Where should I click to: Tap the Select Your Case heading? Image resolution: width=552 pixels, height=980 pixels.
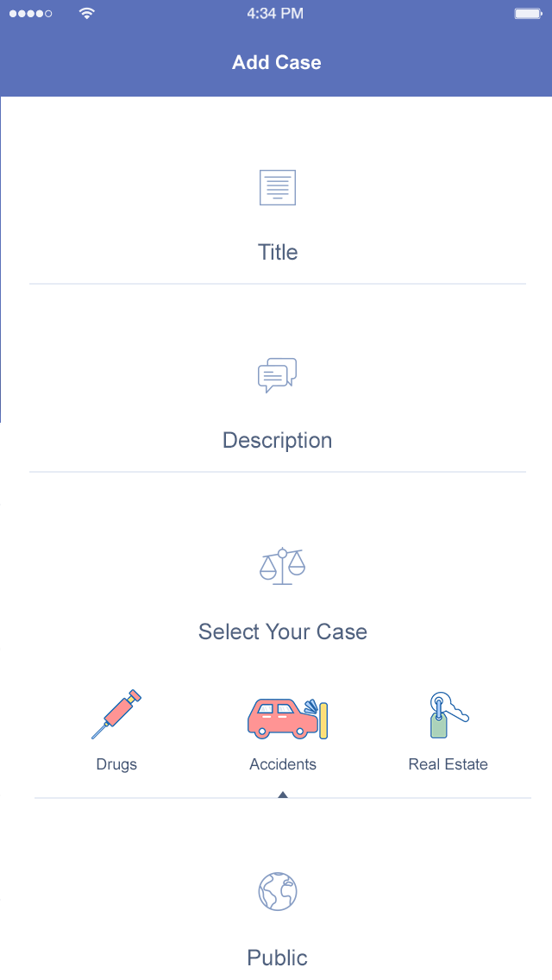pos(283,631)
